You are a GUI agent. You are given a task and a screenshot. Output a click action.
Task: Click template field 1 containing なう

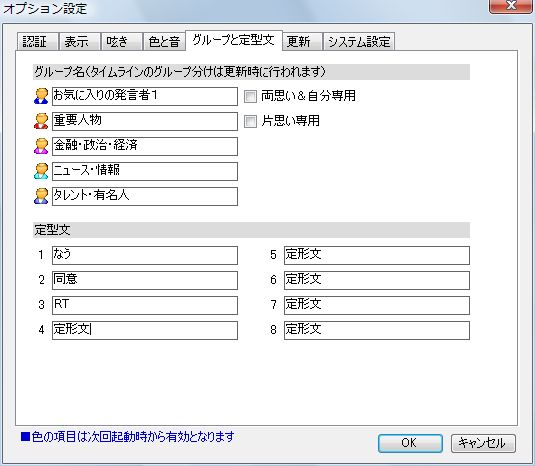[145, 256]
